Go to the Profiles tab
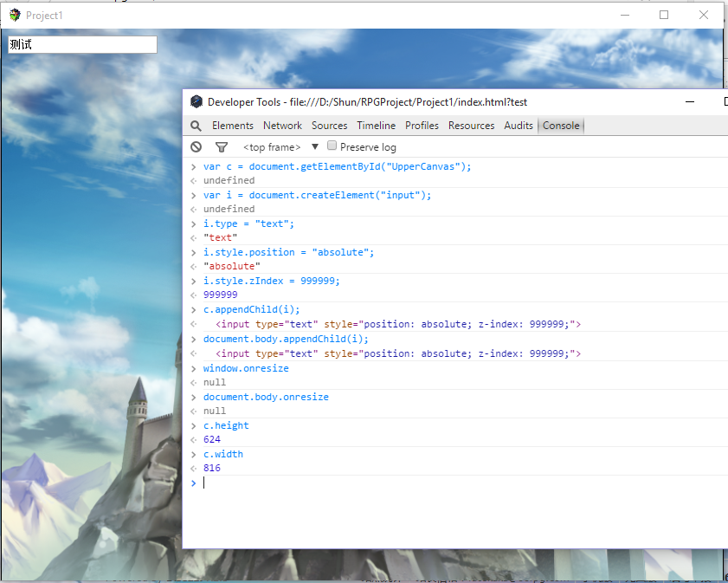The height and width of the screenshot is (583, 728). pyautogui.click(x=422, y=126)
